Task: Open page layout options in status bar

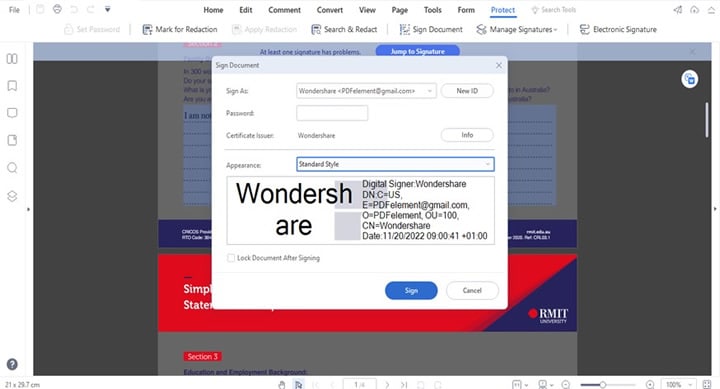Action: point(520,385)
